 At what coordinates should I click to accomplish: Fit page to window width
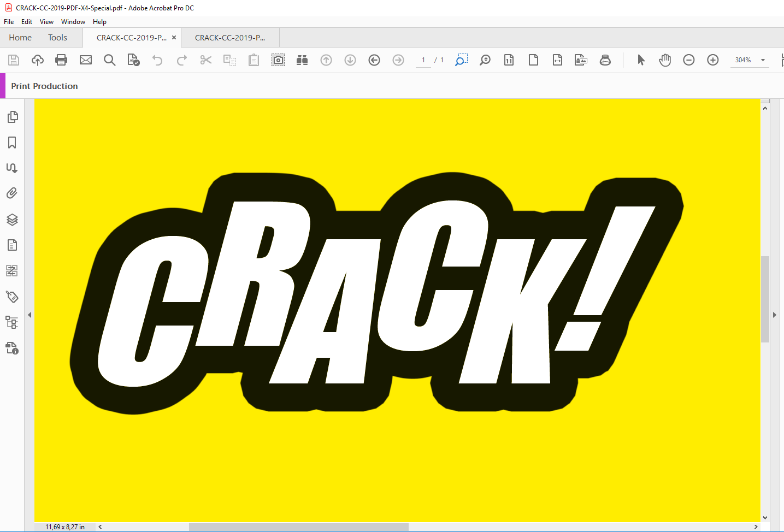click(x=557, y=60)
